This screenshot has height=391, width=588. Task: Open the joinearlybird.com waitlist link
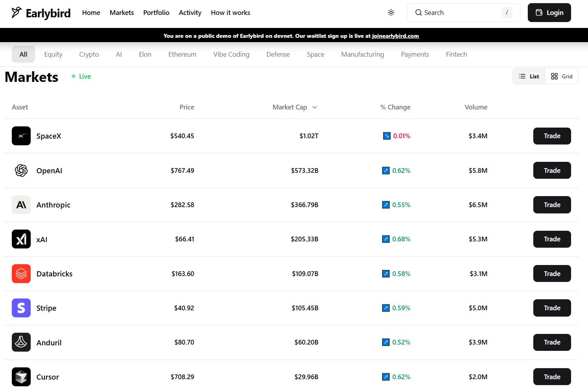point(395,36)
